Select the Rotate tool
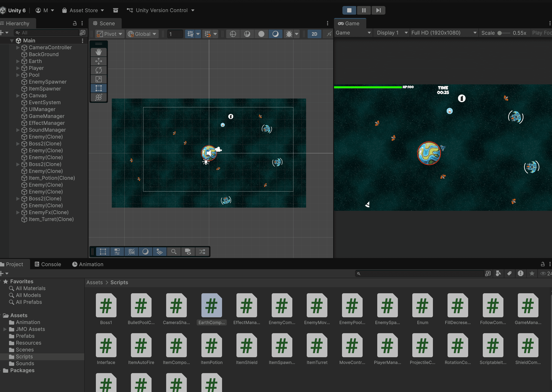 coord(99,70)
